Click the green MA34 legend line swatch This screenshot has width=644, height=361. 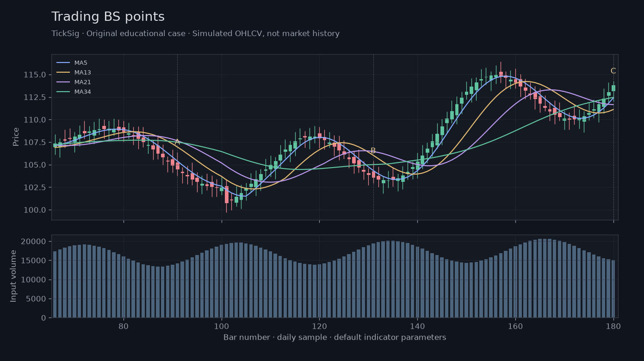(63, 92)
